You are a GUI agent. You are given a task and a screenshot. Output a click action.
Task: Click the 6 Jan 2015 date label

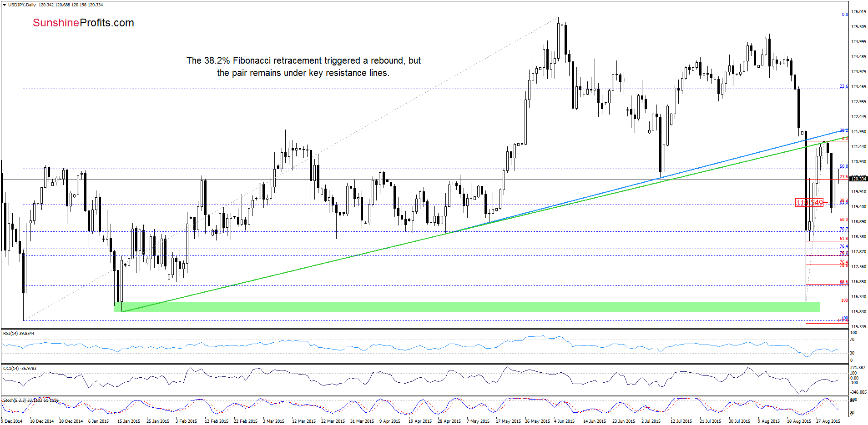[99, 421]
